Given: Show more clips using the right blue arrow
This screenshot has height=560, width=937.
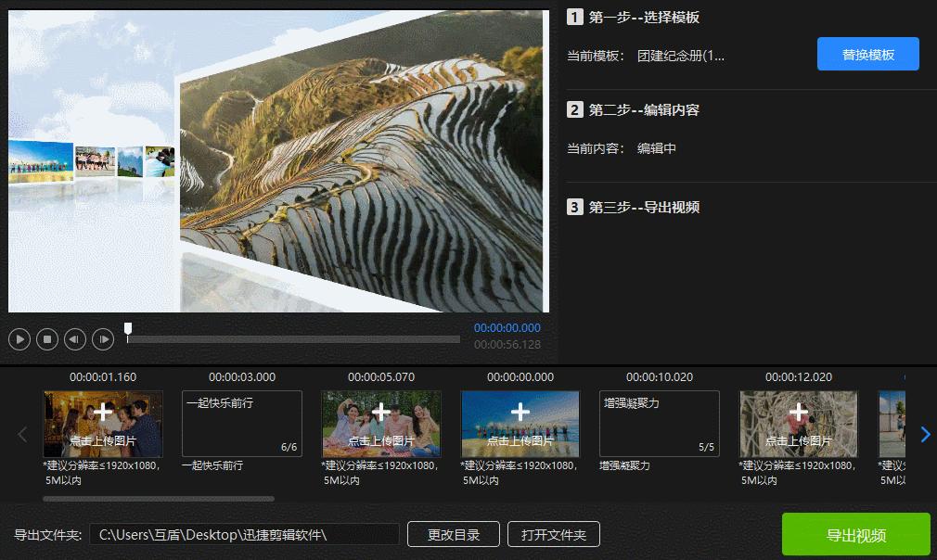Looking at the screenshot, I should 925,433.
